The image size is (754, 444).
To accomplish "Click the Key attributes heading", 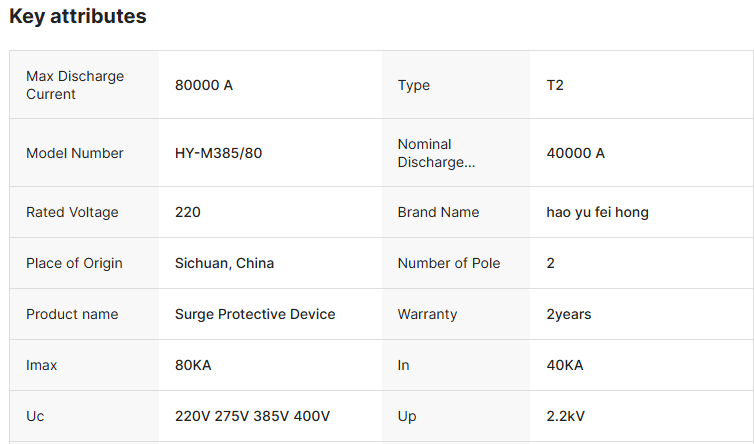I will [78, 17].
